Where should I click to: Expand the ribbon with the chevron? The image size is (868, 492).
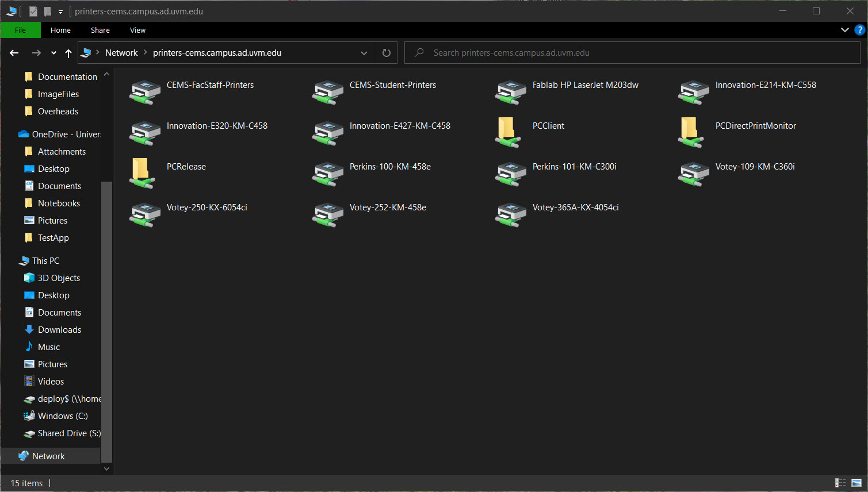point(844,30)
